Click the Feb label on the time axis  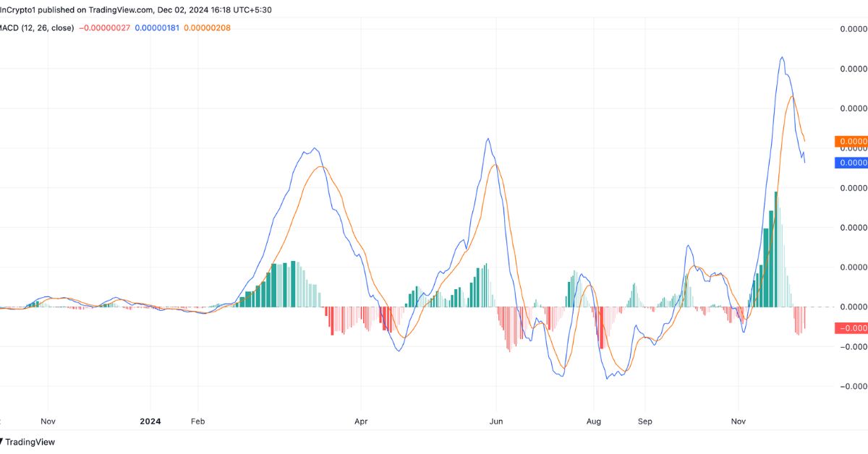[x=197, y=421]
